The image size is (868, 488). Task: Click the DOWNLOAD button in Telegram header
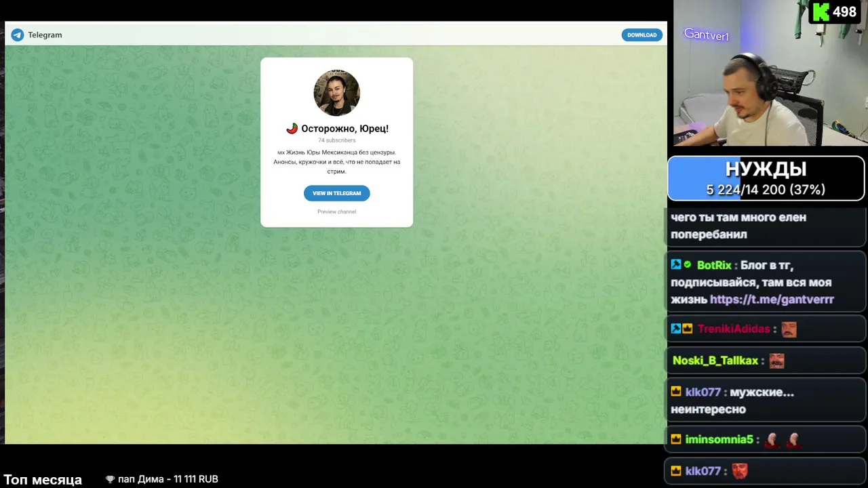642,35
